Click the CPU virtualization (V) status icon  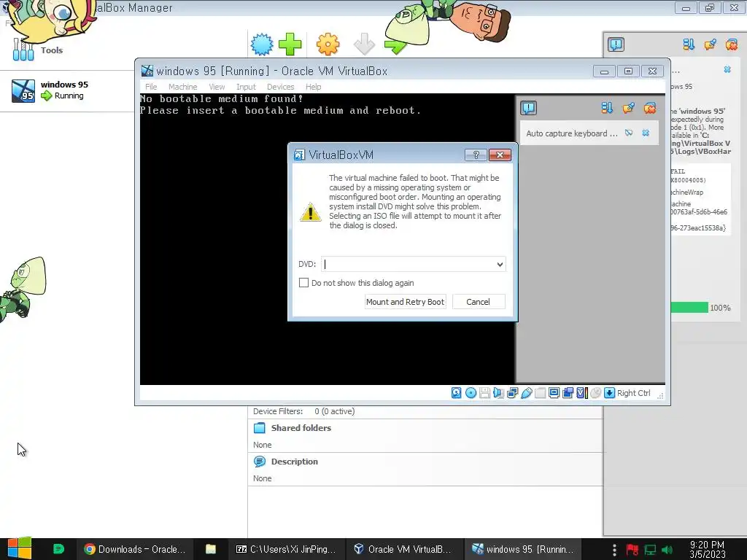coord(581,393)
